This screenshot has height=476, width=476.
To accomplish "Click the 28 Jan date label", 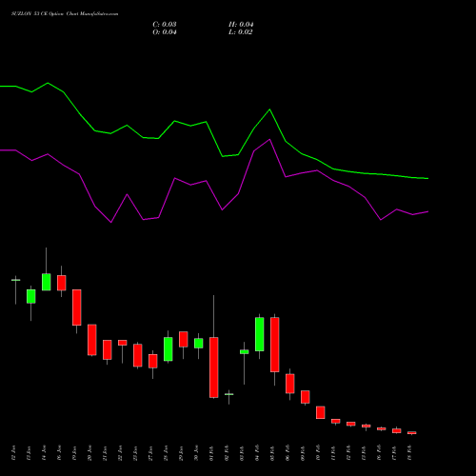I will (166, 453).
